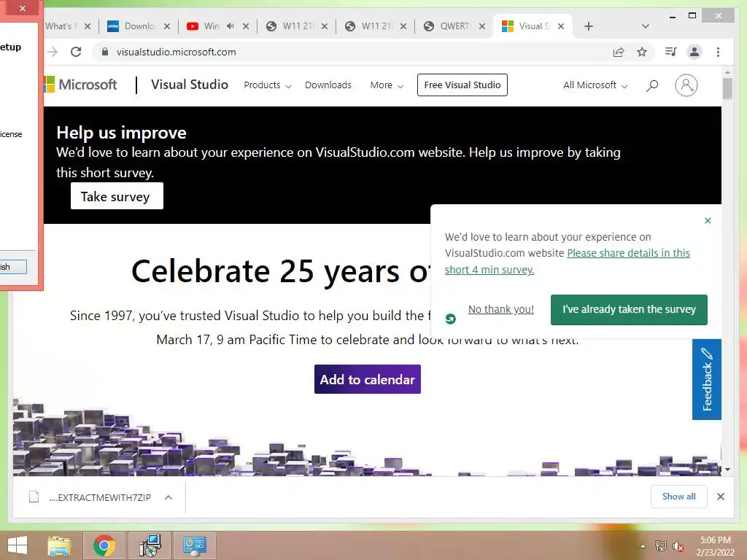Click the Microsoft logo
The width and height of the screenshot is (747, 560).
point(80,85)
